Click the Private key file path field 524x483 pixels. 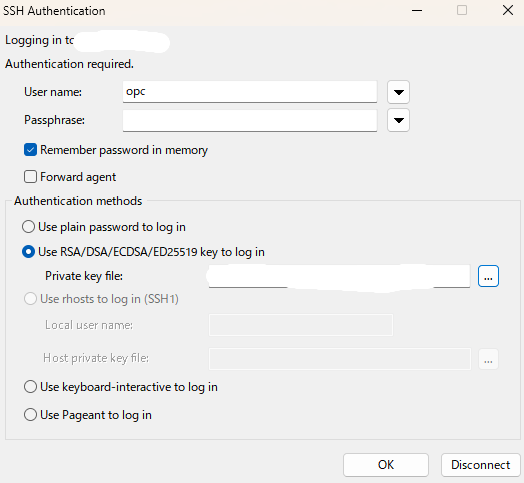tap(339, 276)
